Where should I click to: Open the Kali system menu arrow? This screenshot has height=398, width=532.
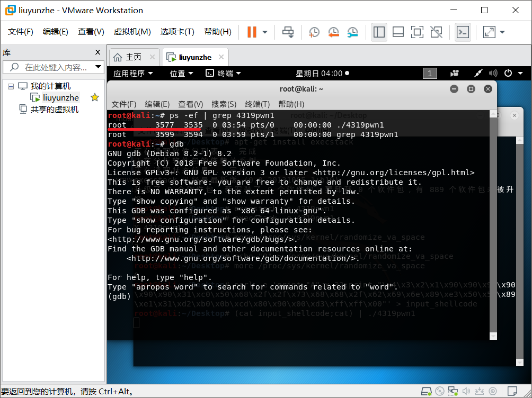click(520, 73)
